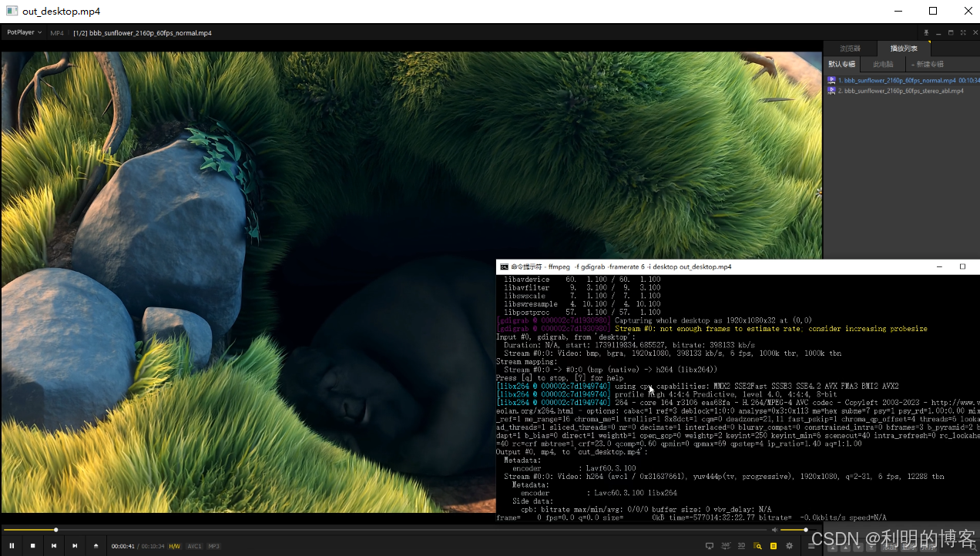The image size is (980, 556).
Task: Click the MP3 audio codec label
Action: [213, 546]
